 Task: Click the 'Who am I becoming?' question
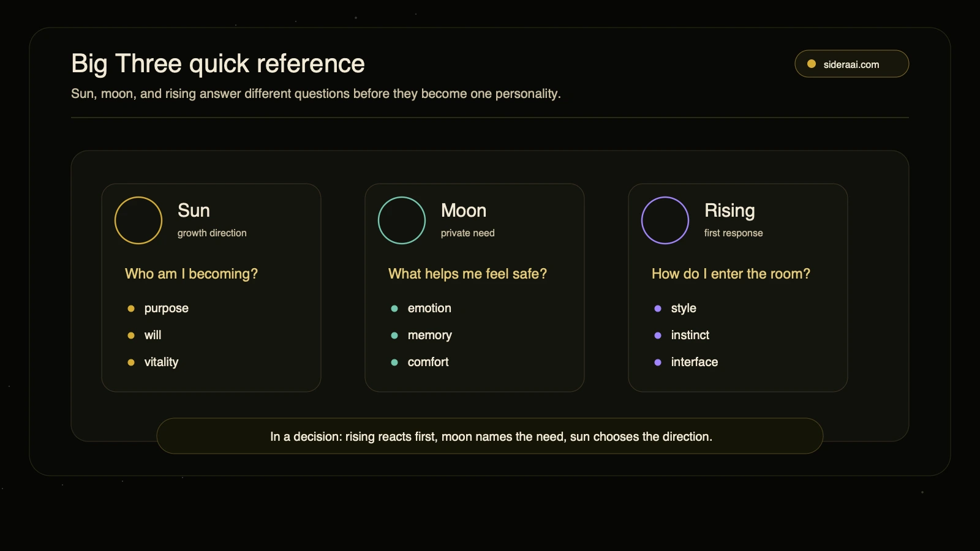[191, 274]
